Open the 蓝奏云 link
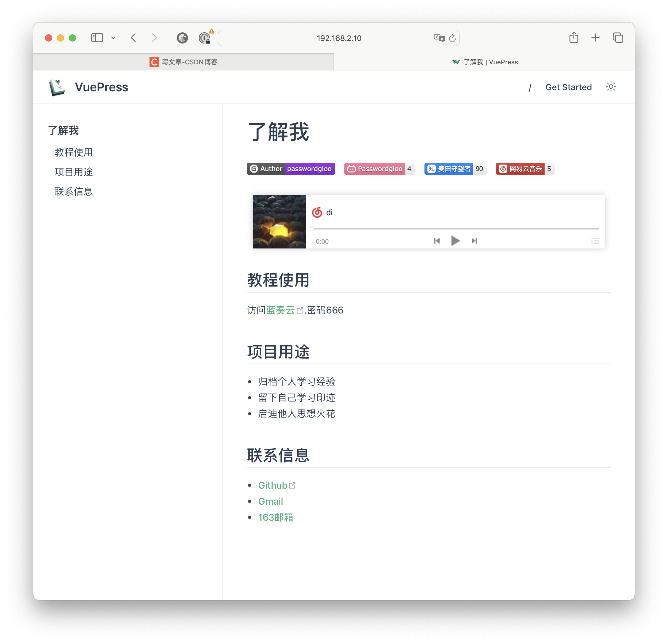 pyautogui.click(x=280, y=310)
